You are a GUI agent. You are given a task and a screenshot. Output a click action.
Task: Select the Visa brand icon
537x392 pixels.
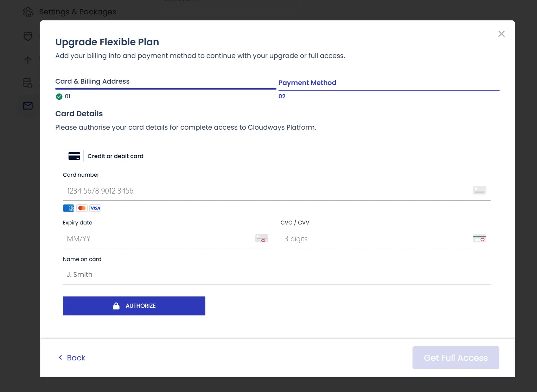[x=95, y=208]
